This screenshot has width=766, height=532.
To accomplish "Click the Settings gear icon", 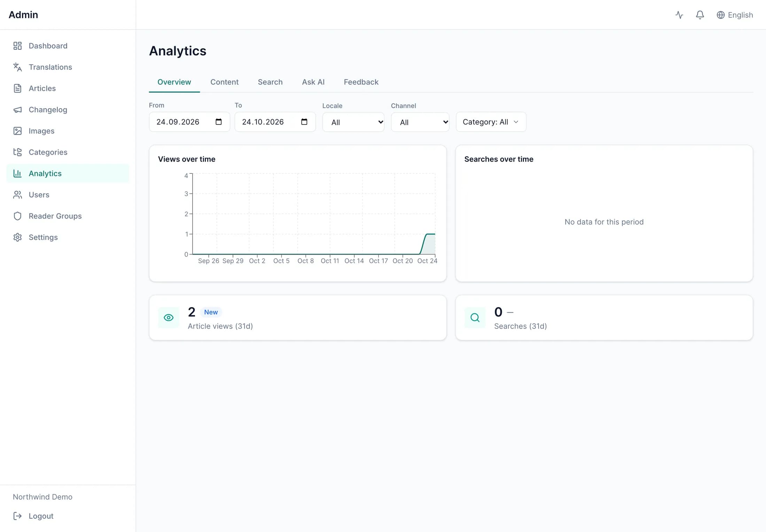I will coord(17,237).
